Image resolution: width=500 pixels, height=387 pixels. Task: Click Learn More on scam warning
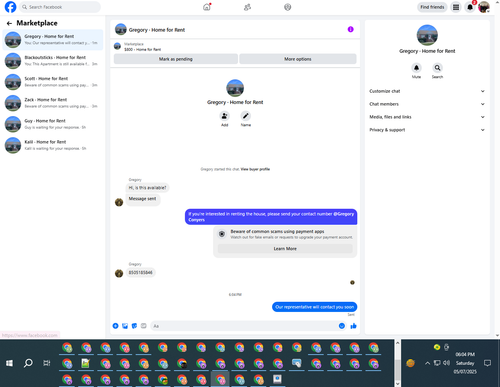(x=285, y=249)
